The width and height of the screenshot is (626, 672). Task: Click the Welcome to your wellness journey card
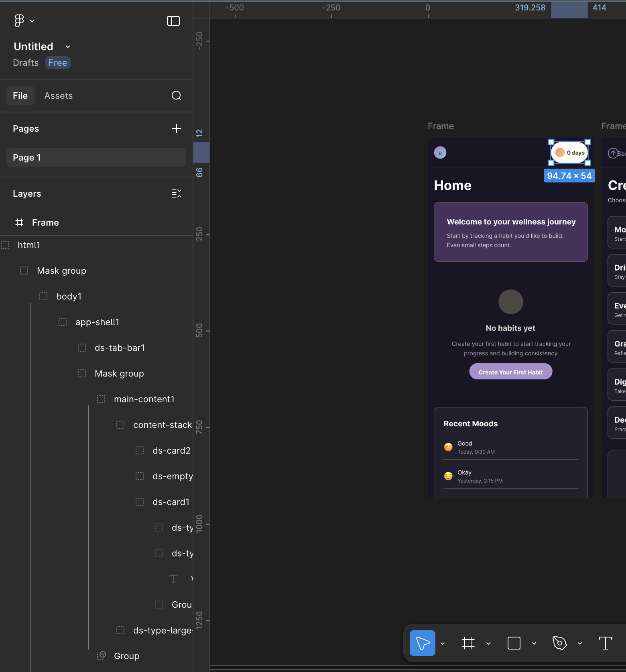click(511, 232)
